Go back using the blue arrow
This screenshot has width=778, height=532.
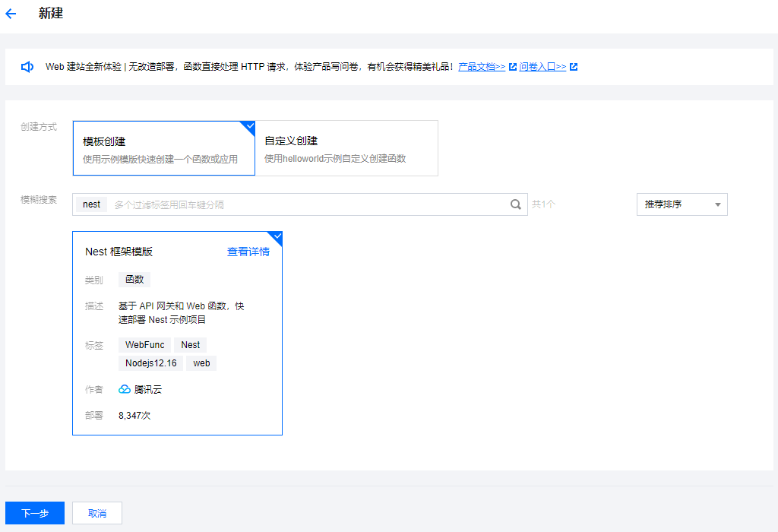tap(11, 14)
